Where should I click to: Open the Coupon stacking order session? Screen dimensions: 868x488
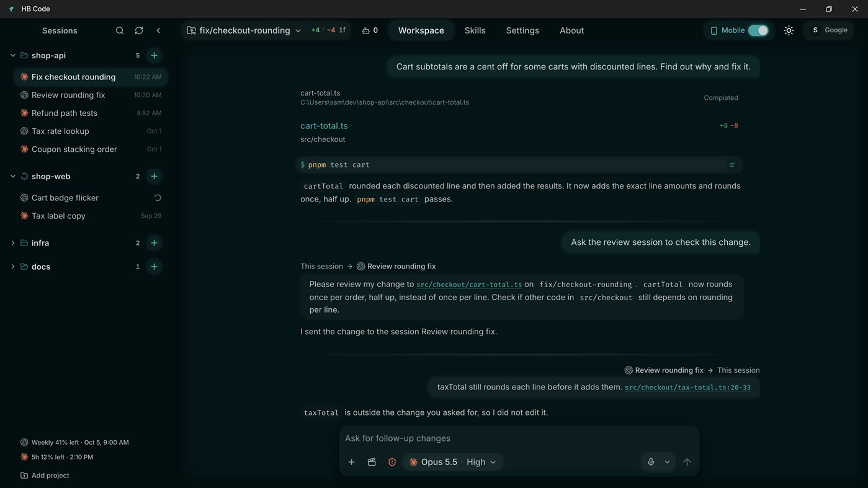tap(91, 149)
